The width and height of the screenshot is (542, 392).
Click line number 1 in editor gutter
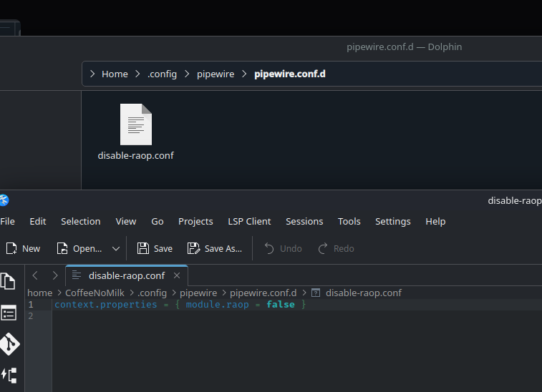coord(31,305)
